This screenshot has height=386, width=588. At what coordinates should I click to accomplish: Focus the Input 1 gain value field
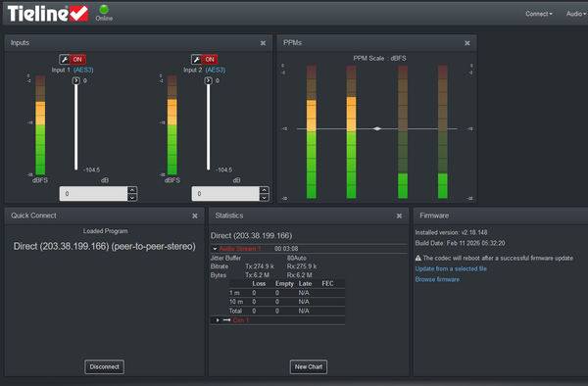coord(93,194)
